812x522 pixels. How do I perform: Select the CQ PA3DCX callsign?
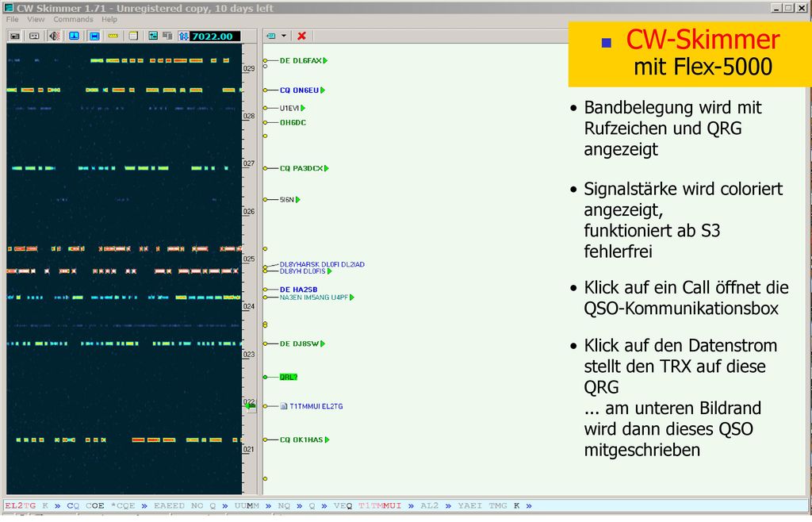tap(301, 168)
